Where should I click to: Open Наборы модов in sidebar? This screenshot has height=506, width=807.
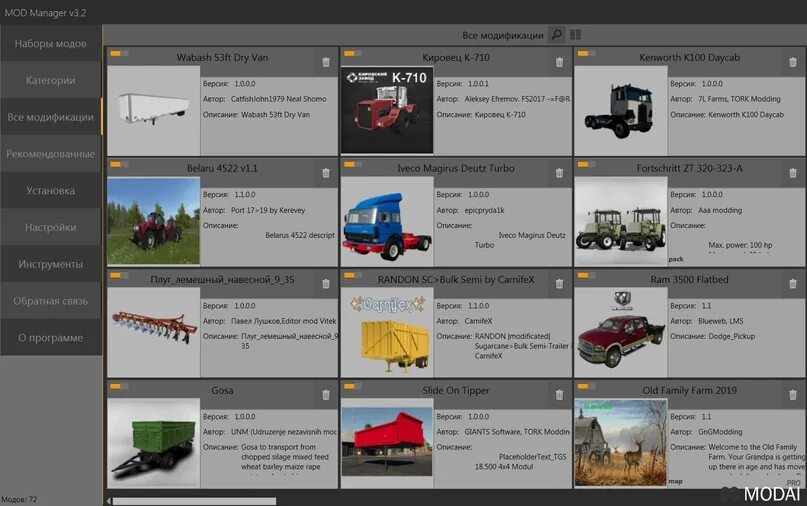tap(50, 43)
